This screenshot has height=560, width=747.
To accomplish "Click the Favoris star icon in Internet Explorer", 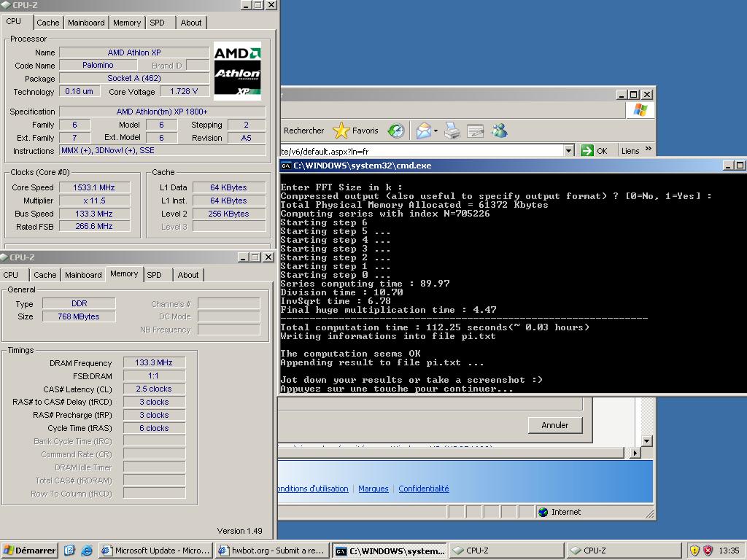I will (341, 131).
